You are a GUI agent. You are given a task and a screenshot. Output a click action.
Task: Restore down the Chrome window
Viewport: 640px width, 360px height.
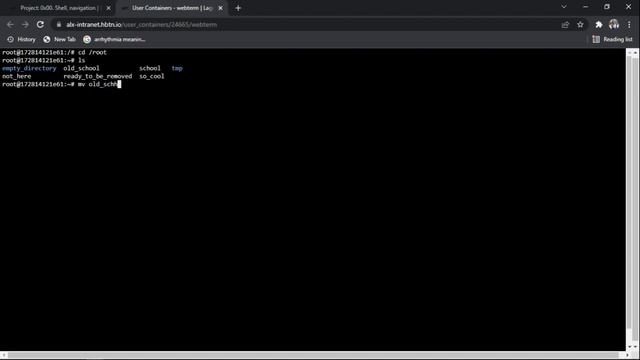[607, 7]
